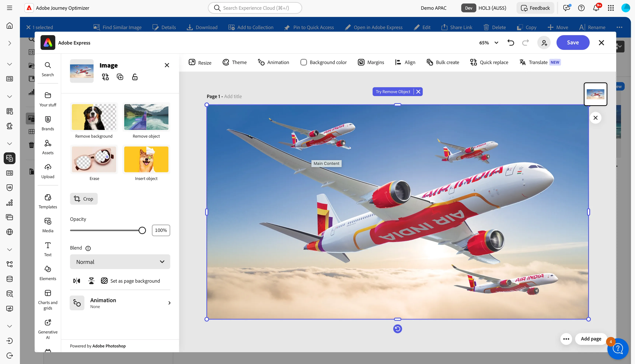The width and height of the screenshot is (635, 364).
Task: Open Charts and grids panel
Action: 48,300
